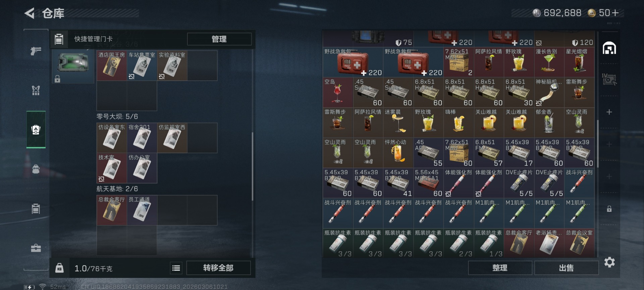Viewport: 644px width, 290px height.
Task: Open the IV-level crate icon on right strip
Action: click(609, 80)
